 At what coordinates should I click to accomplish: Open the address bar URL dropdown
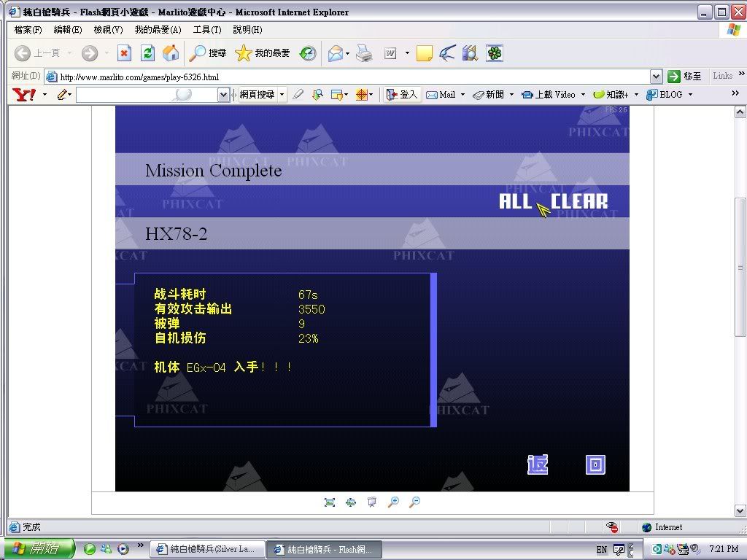(x=656, y=77)
